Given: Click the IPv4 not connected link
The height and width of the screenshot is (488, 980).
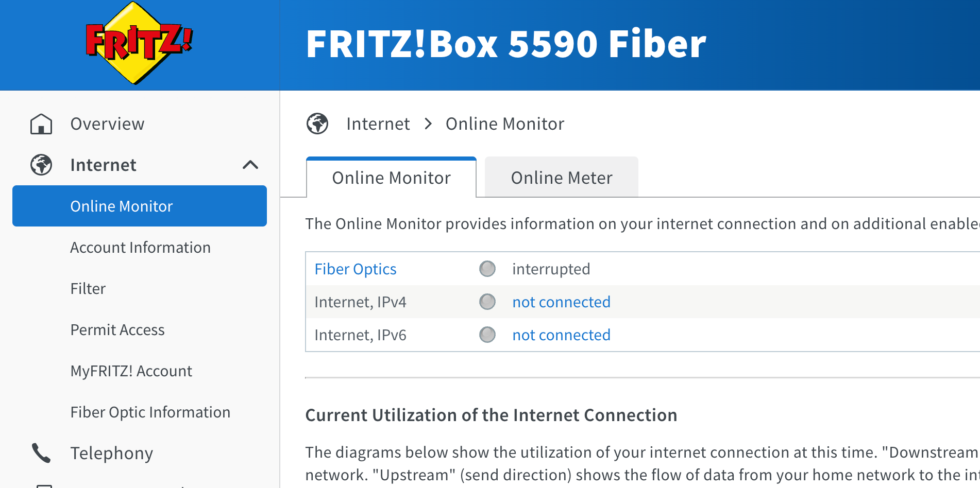Looking at the screenshot, I should click(561, 302).
